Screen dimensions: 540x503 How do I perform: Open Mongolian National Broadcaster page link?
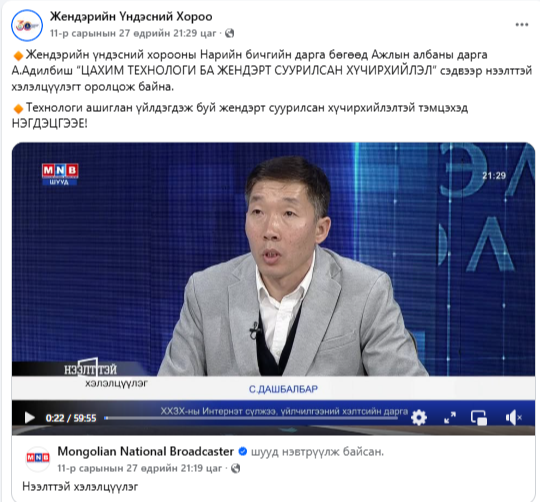pos(145,451)
